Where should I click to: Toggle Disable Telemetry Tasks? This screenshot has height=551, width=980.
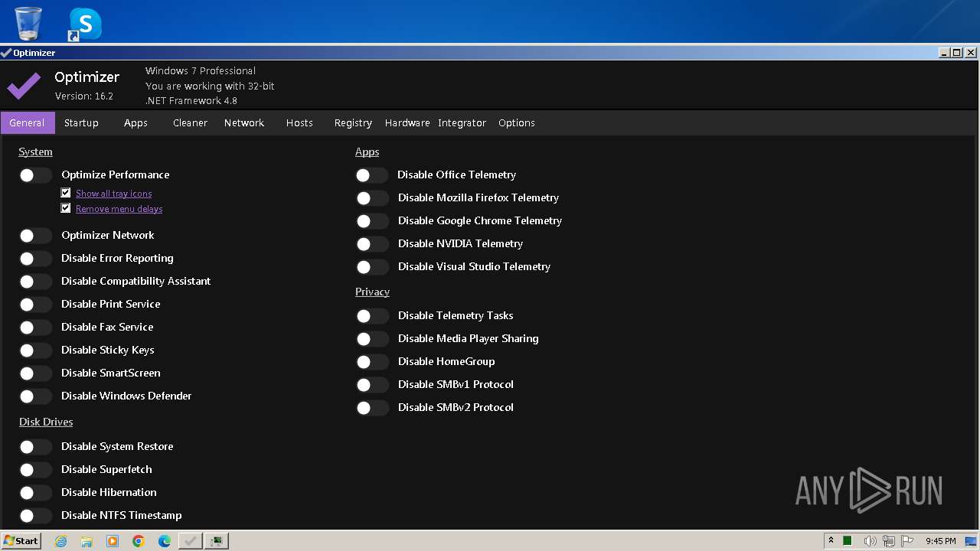point(372,316)
